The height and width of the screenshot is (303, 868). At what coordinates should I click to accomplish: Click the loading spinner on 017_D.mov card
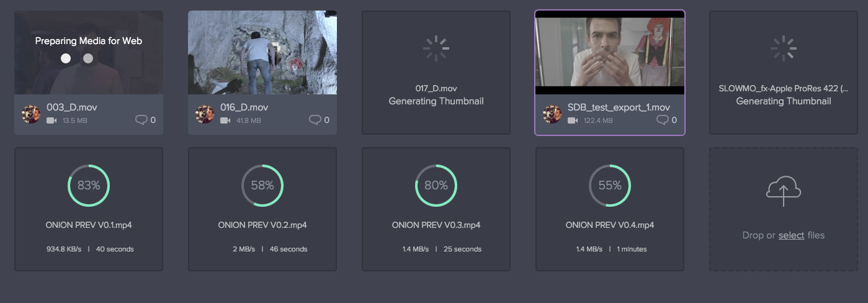pyautogui.click(x=436, y=48)
